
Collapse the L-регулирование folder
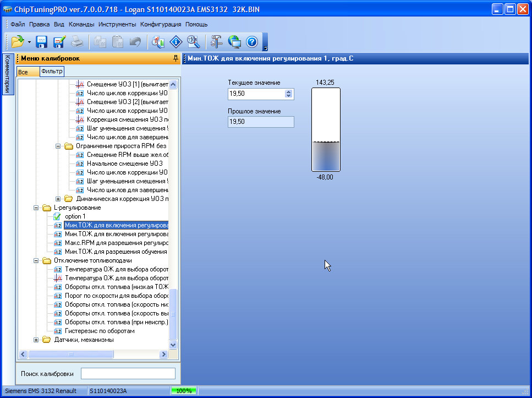coord(37,208)
